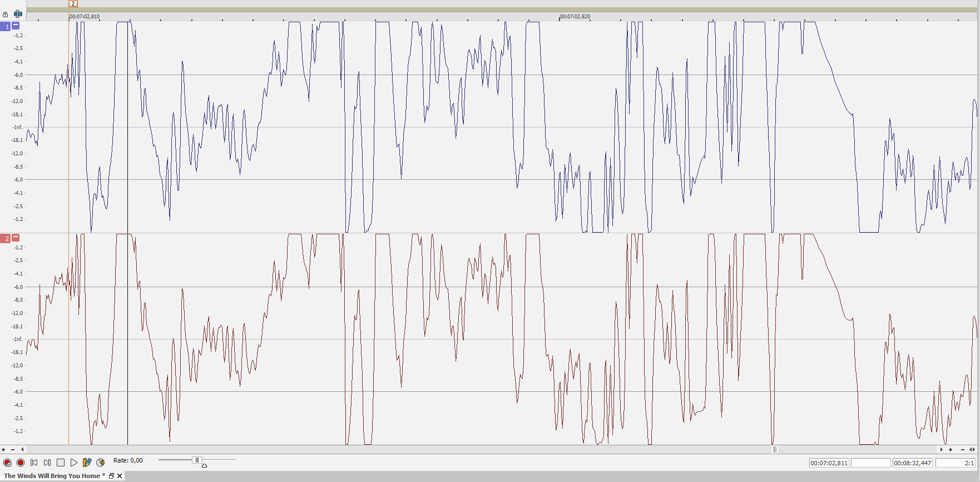This screenshot has width=980, height=482.
Task: Click the yellow and blue marker tool icon
Action: (x=87, y=463)
